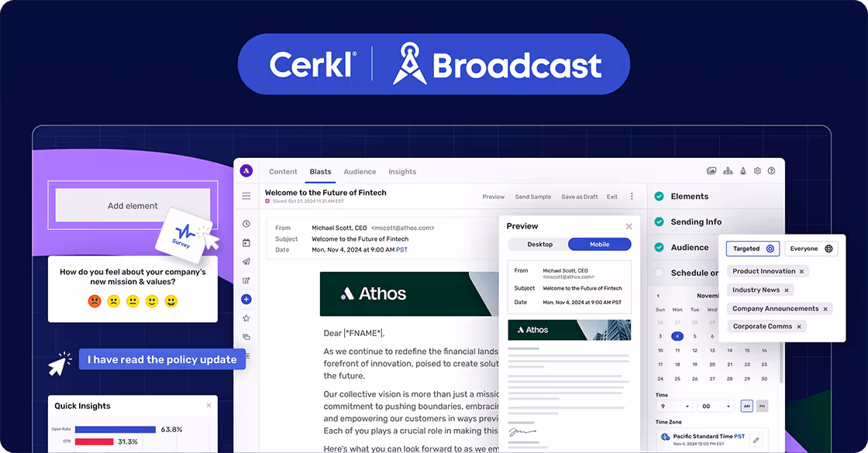
Task: Click the Send Sample button
Action: click(x=532, y=197)
